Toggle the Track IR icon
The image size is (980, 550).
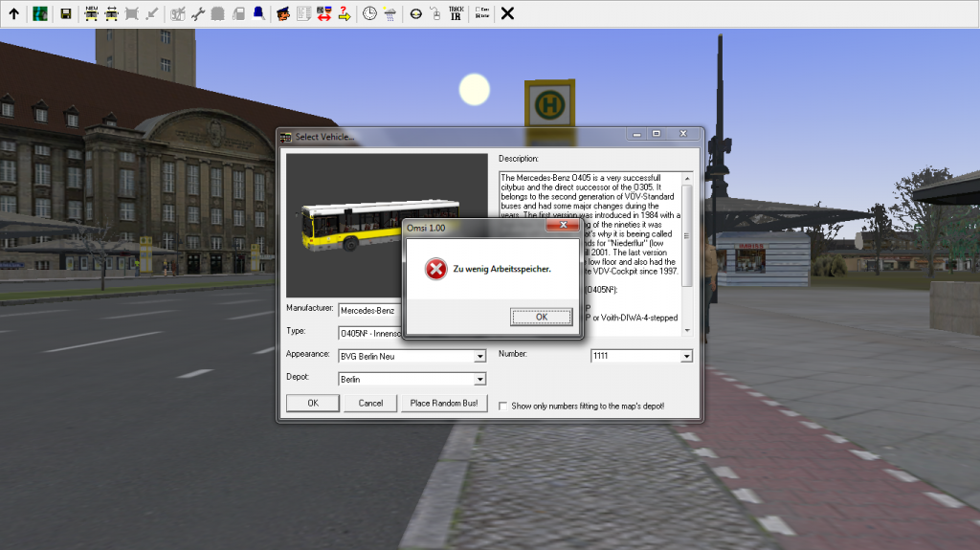pos(457,13)
